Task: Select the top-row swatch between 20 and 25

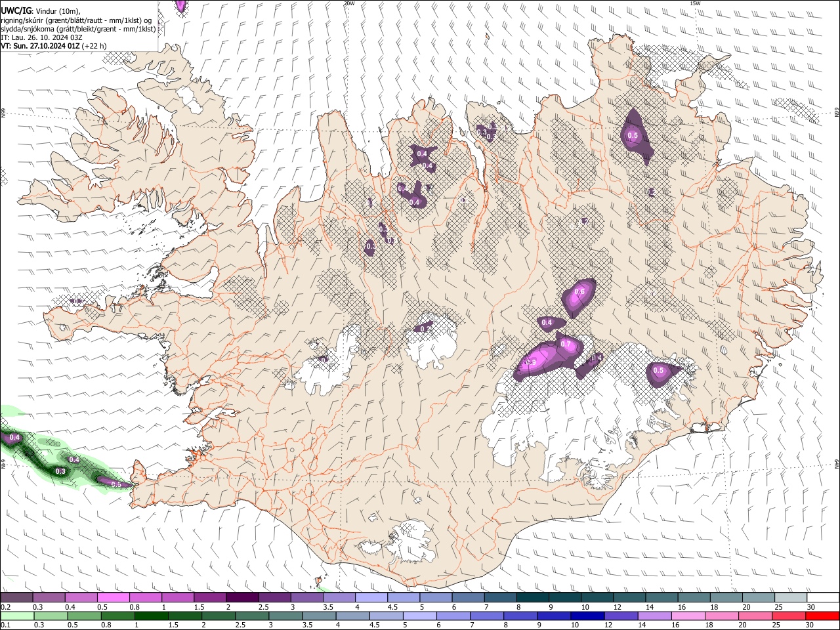Action: pyautogui.click(x=757, y=598)
